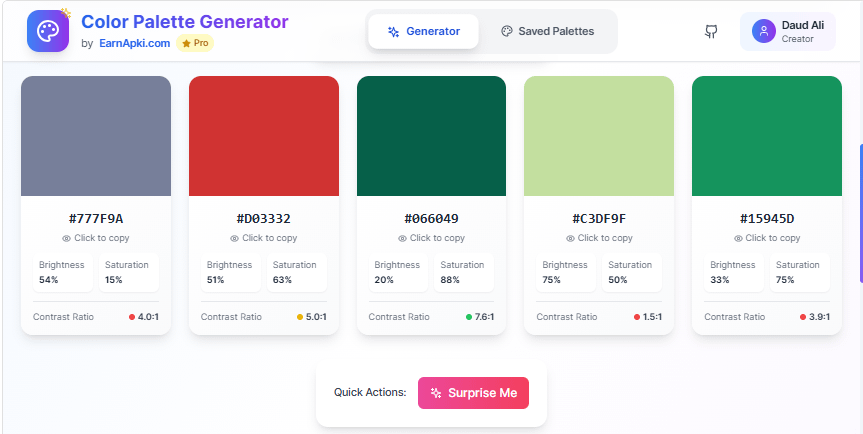This screenshot has height=434, width=863.
Task: Click Brightness 51% box on #D03332 card
Action: point(231,272)
